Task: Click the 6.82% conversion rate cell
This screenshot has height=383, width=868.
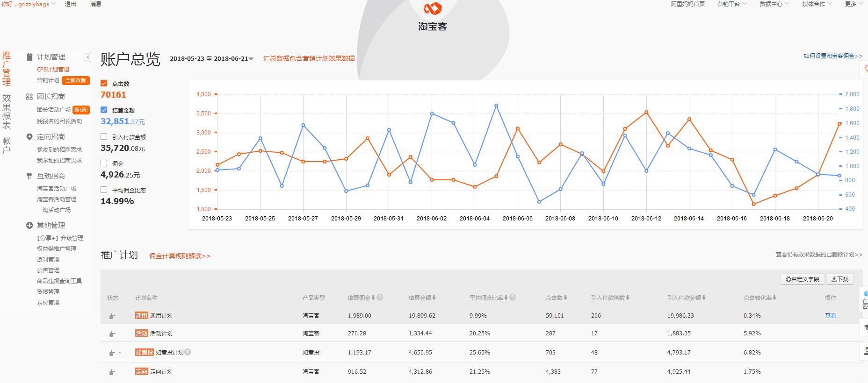Action: click(x=752, y=353)
